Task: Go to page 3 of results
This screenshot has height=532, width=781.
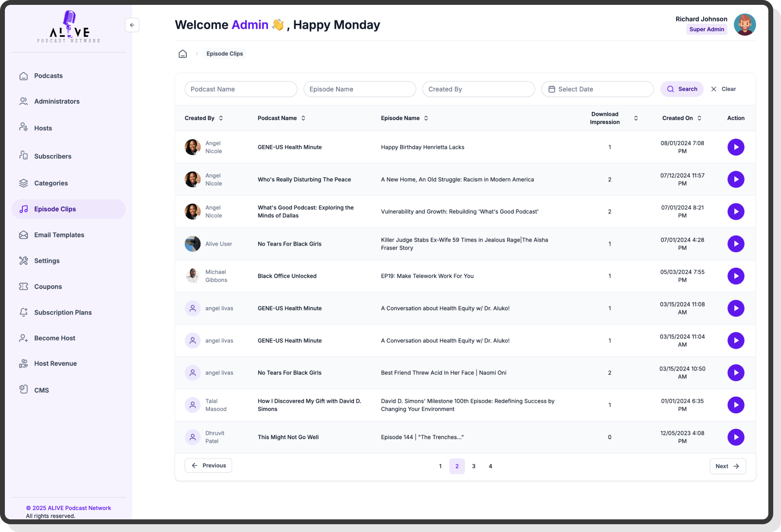Action: tap(473, 466)
